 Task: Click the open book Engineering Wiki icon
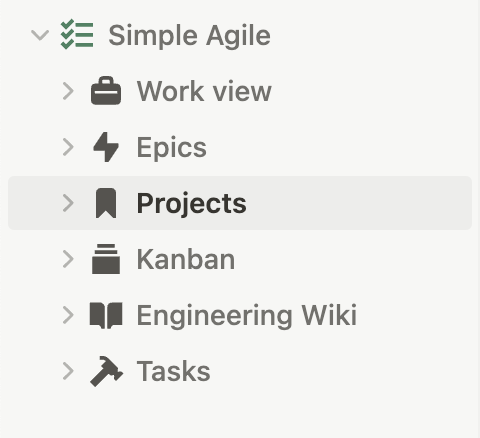pyautogui.click(x=106, y=315)
